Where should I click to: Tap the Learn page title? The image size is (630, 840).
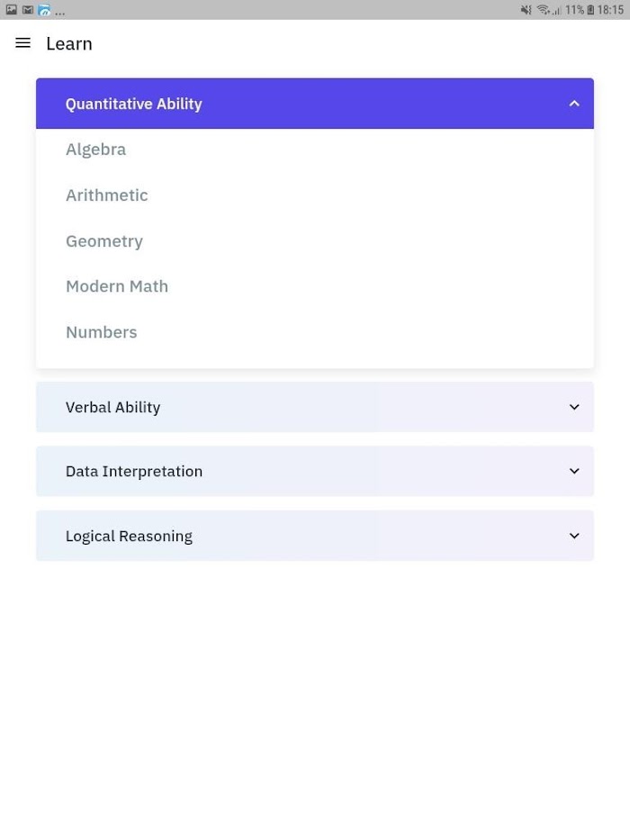click(69, 43)
